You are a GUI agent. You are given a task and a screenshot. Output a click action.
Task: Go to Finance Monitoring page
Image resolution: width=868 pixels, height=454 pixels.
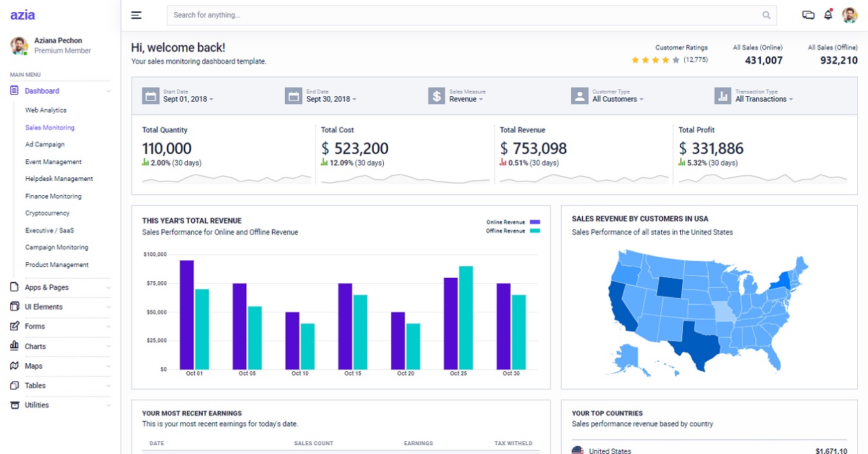[54, 197]
